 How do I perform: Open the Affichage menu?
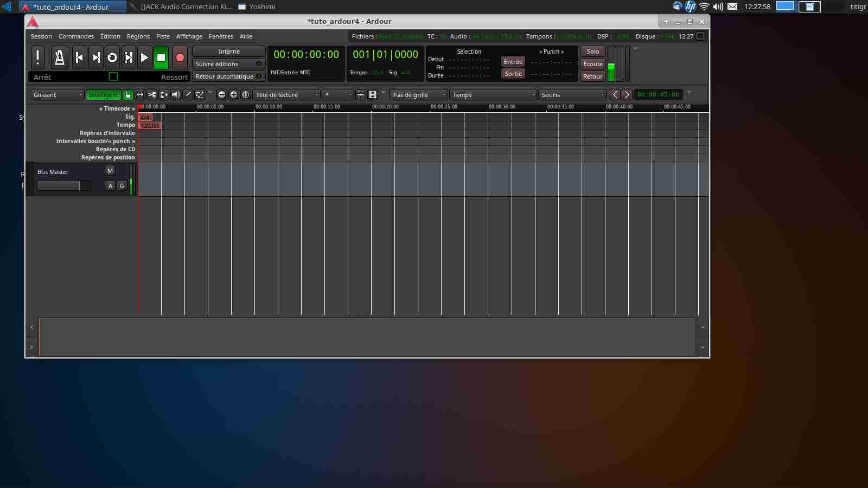(x=189, y=36)
